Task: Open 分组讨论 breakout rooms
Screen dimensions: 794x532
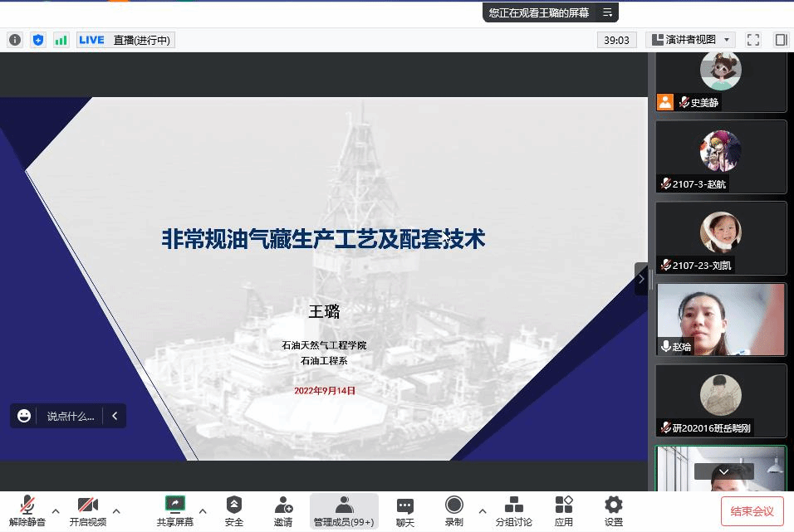Action: [x=513, y=511]
